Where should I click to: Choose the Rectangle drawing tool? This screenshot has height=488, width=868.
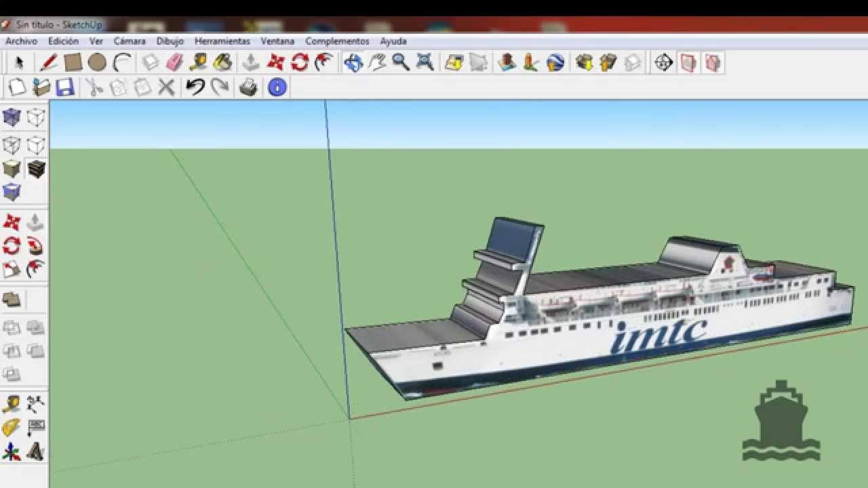point(73,62)
